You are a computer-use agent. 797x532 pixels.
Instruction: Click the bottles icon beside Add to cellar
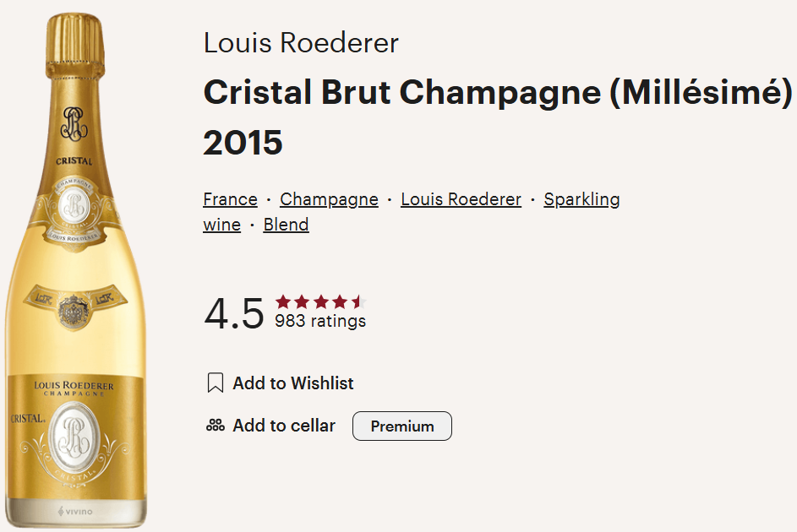pos(216,426)
